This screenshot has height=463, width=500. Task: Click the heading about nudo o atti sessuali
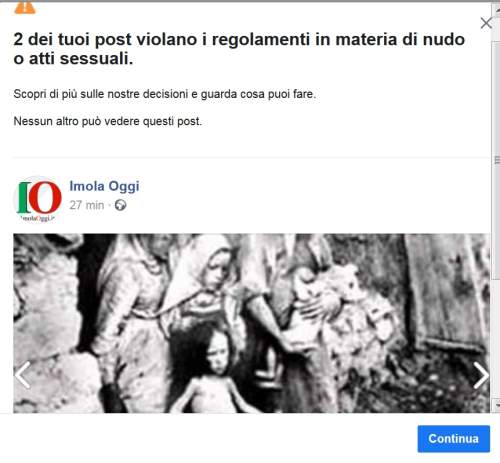[239, 49]
